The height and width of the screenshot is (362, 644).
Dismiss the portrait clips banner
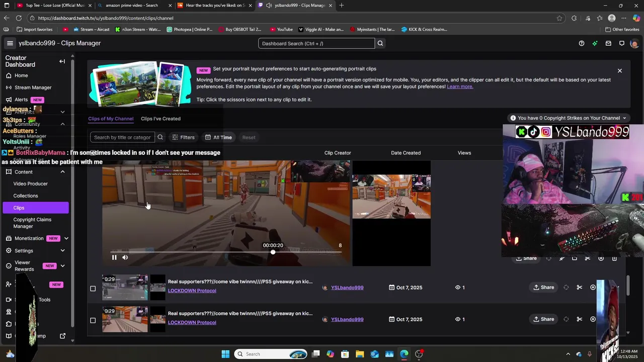(x=620, y=71)
